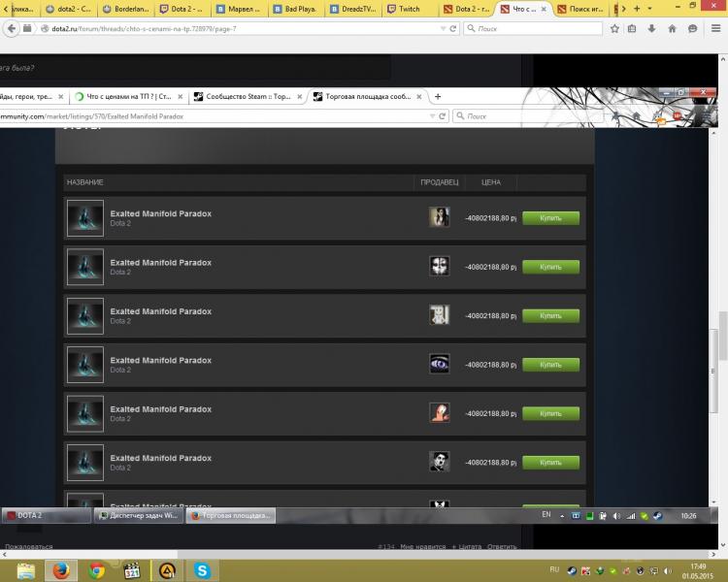The width and height of the screenshot is (728, 582).
Task: Open the Steam icon in the system tray
Action: 572,571
